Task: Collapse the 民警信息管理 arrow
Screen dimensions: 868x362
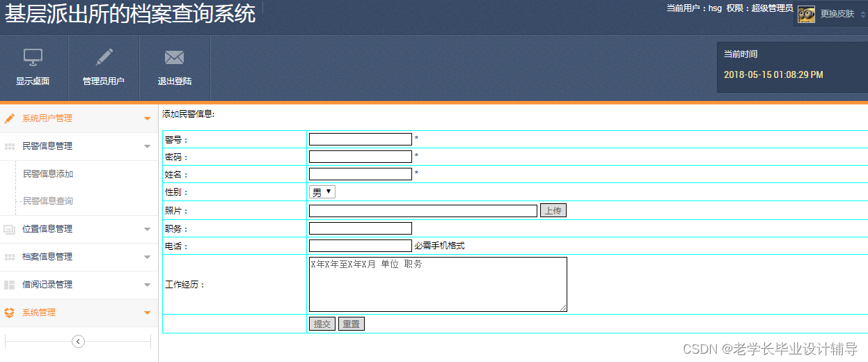Action: click(147, 147)
